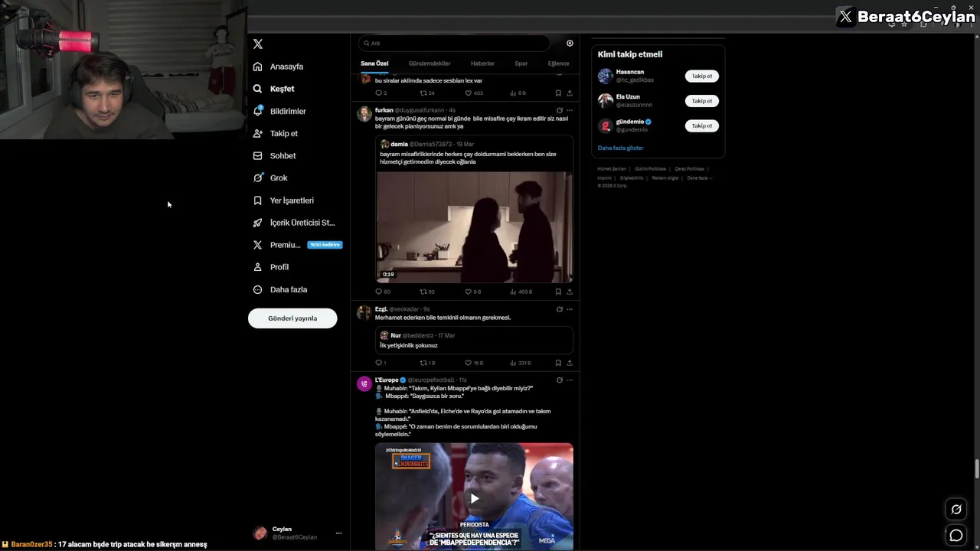Follow Ela Uzun with Takip et
The height and width of the screenshot is (551, 980).
tap(702, 100)
